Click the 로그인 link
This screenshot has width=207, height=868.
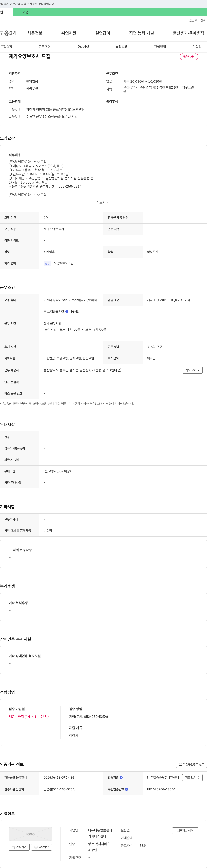pyautogui.click(x=193, y=20)
